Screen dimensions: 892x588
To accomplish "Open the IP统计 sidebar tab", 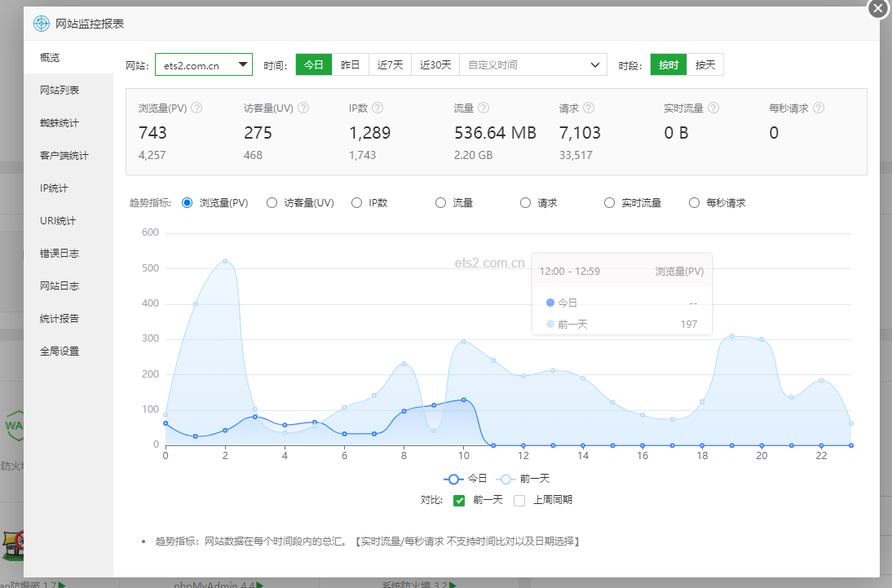I will pyautogui.click(x=68, y=188).
